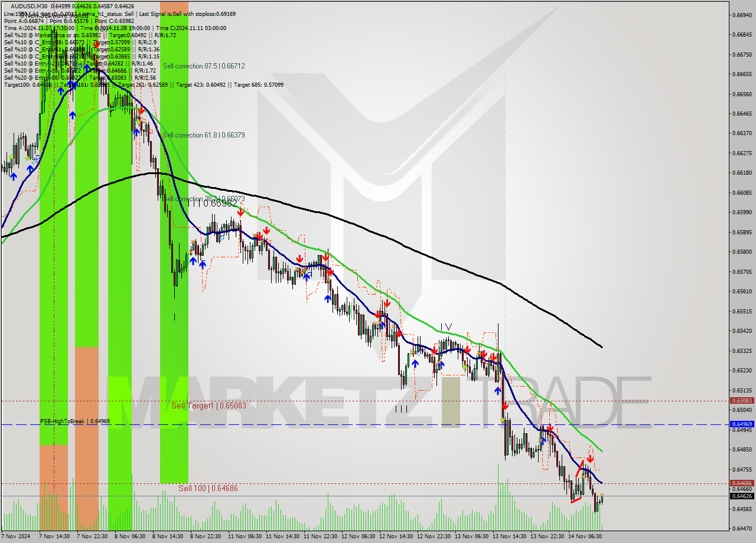
Task: Click the 0.65420 price axis label
Action: pos(742,331)
